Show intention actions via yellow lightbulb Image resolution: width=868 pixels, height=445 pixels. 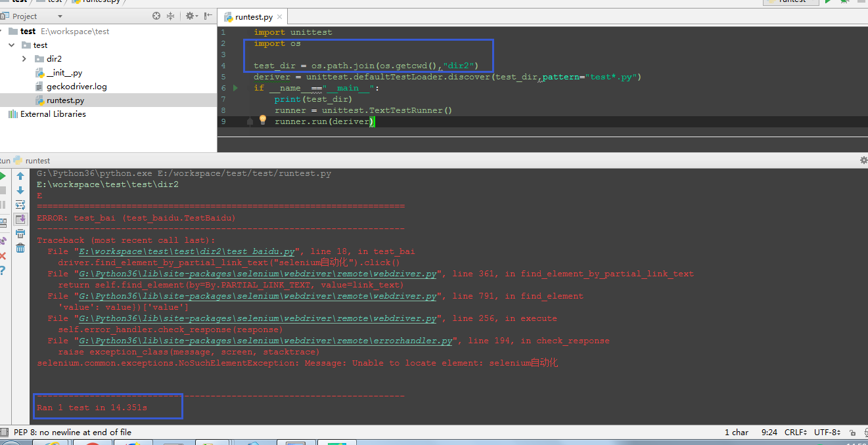(263, 120)
